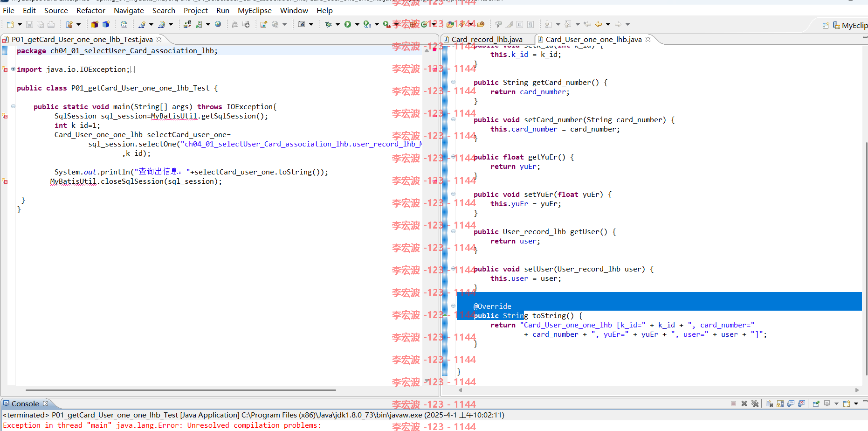Close the Card_User_one_one_lhb.java tab
Viewport: 868px width, 431px height.
[648, 39]
